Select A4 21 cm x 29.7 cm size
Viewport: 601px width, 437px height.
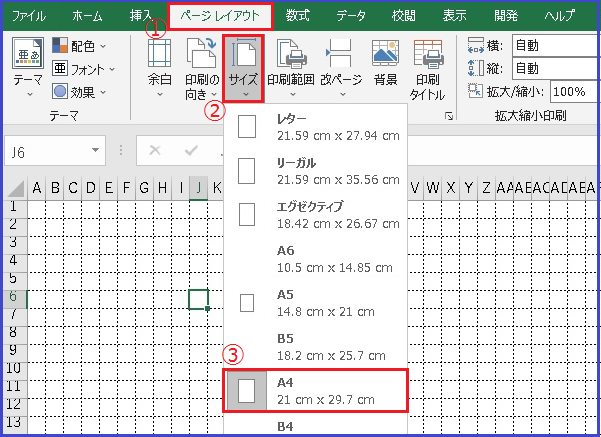pos(315,391)
